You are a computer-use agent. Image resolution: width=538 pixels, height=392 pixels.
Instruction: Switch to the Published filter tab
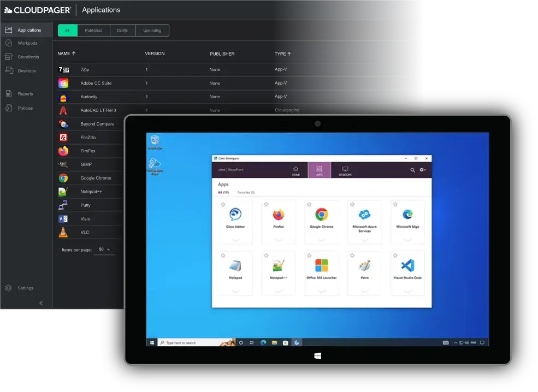(93, 31)
